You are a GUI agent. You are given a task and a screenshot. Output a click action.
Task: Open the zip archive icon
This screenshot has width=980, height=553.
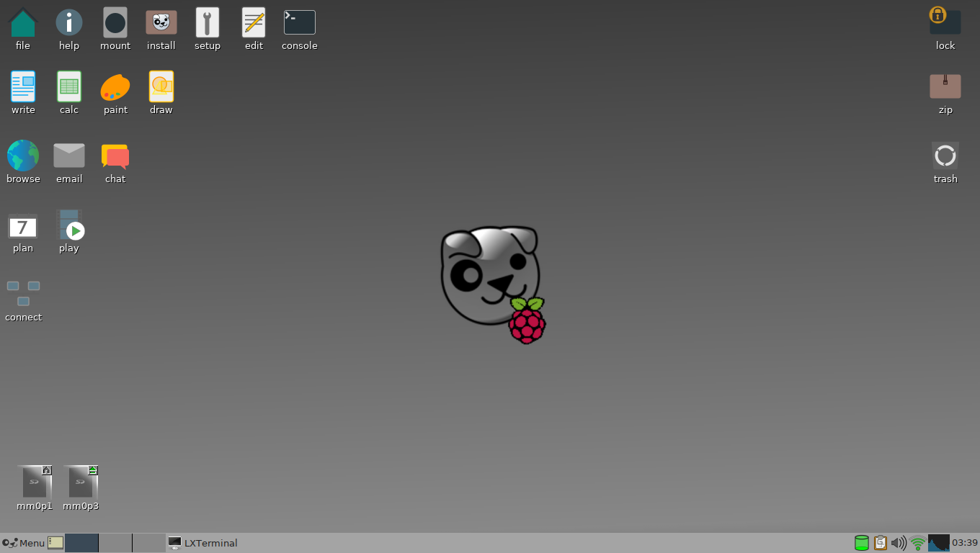(x=945, y=86)
